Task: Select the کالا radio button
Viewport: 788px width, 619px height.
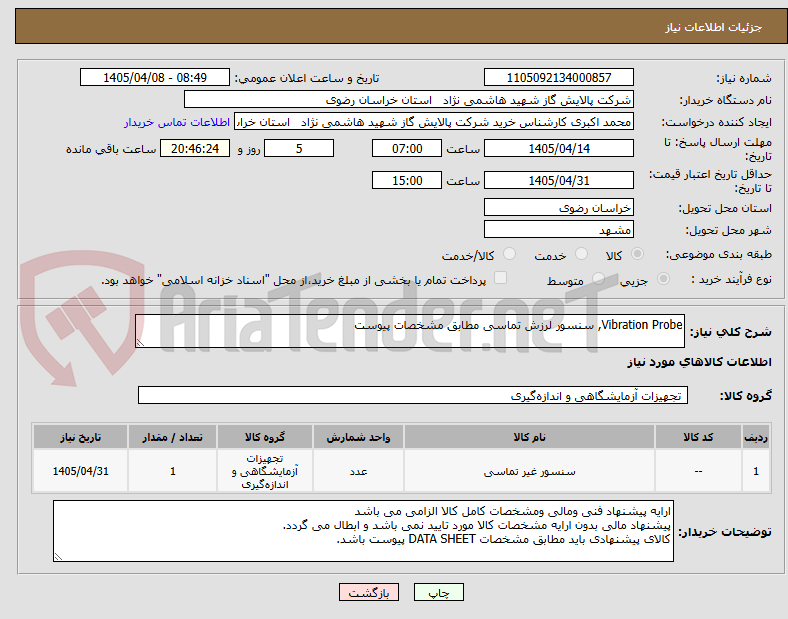Action: click(x=637, y=254)
